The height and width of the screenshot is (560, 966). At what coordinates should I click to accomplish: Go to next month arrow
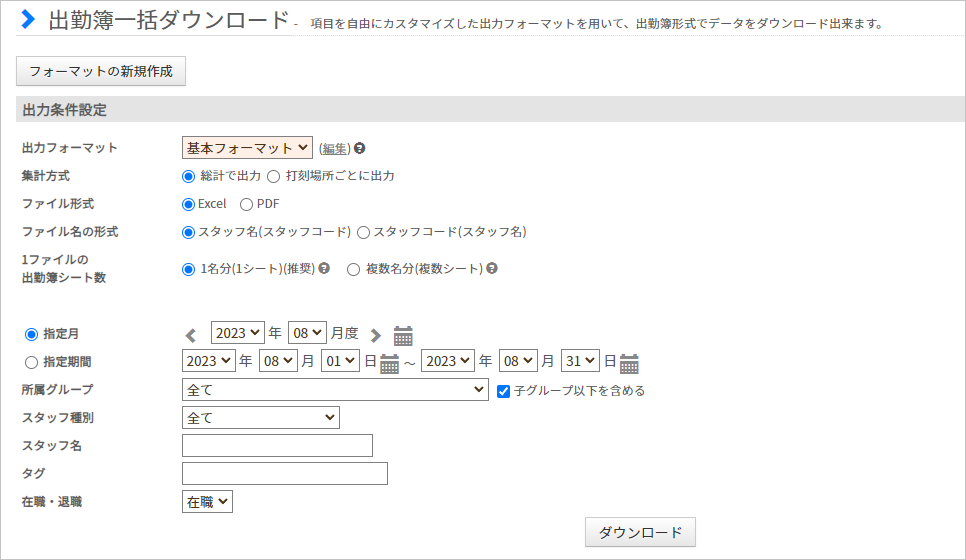(375, 335)
